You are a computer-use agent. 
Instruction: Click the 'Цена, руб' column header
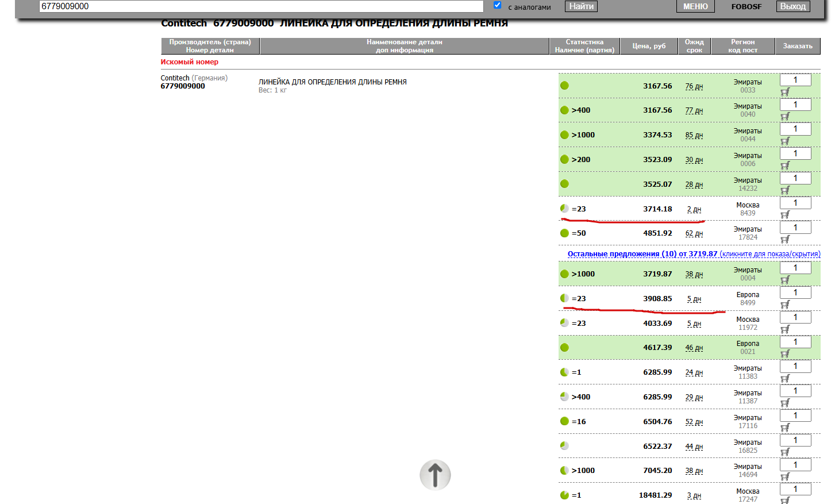coord(649,46)
